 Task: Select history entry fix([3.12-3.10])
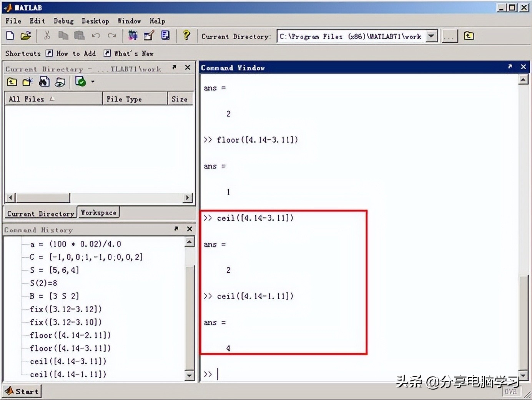[66, 322]
